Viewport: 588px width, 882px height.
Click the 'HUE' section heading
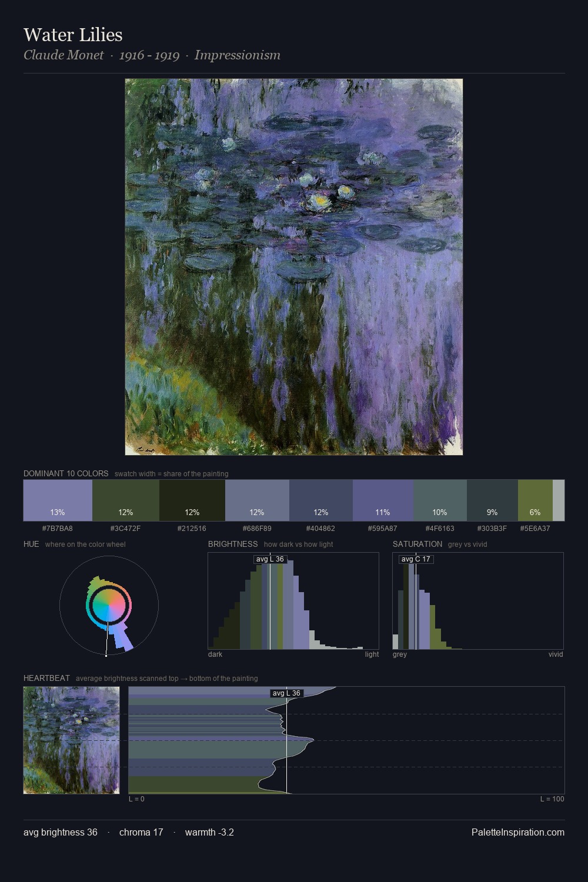(x=31, y=544)
